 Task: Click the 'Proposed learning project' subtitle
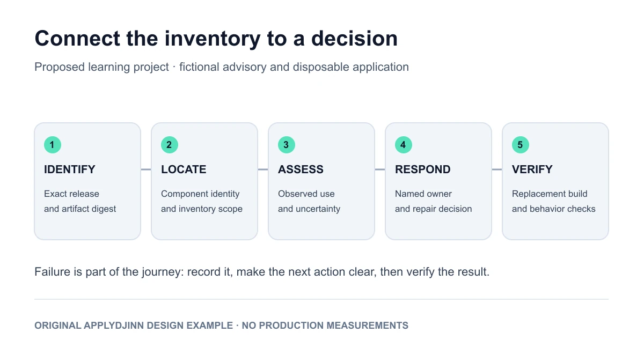pyautogui.click(x=222, y=67)
